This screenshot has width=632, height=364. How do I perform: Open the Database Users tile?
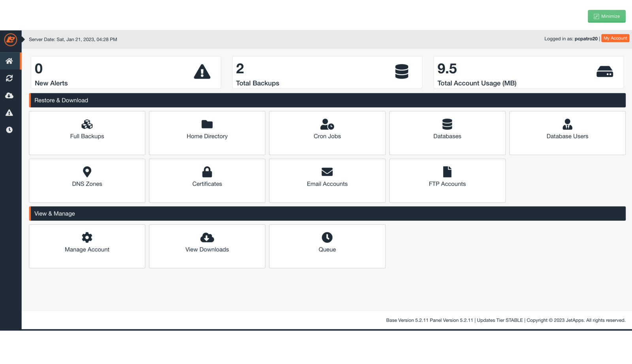[x=567, y=133]
